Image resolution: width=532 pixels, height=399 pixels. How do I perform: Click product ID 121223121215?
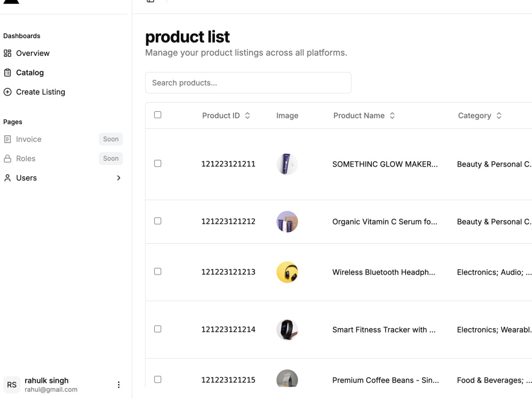[228, 380]
